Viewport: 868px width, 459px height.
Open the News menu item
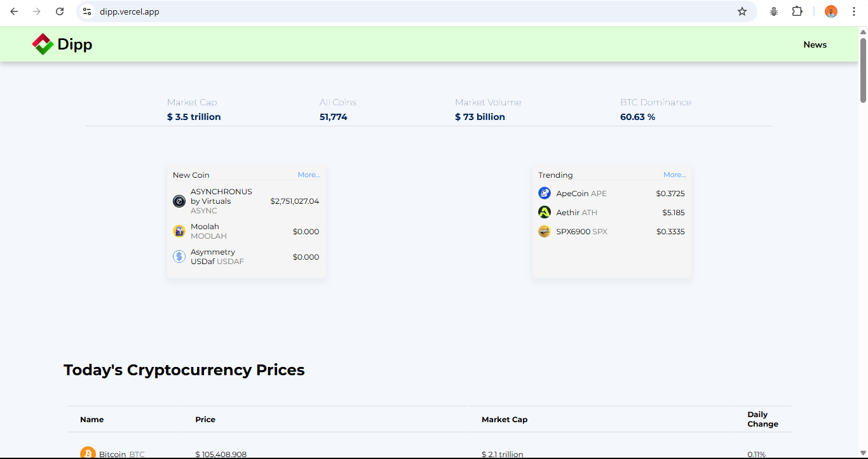click(x=815, y=44)
